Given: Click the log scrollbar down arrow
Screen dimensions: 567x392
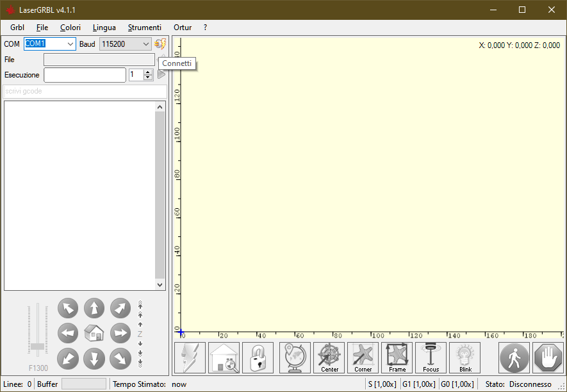Looking at the screenshot, I should click(x=160, y=285).
